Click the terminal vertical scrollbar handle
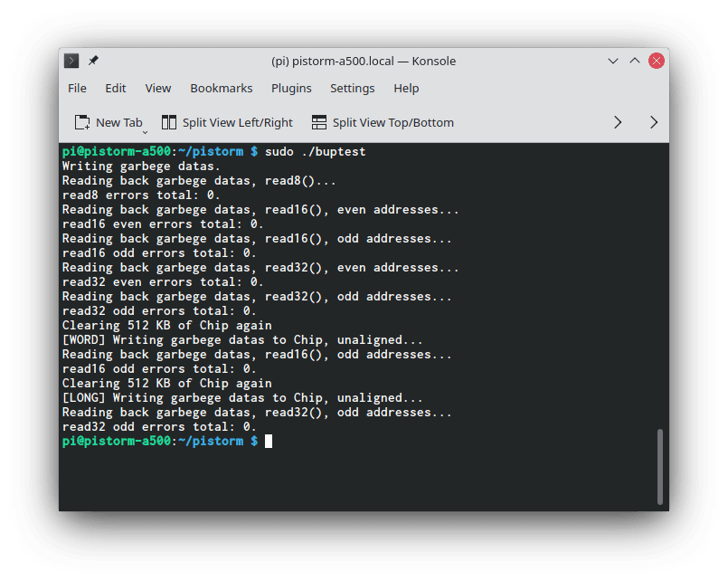Screen dimensions: 728x581 [660, 466]
